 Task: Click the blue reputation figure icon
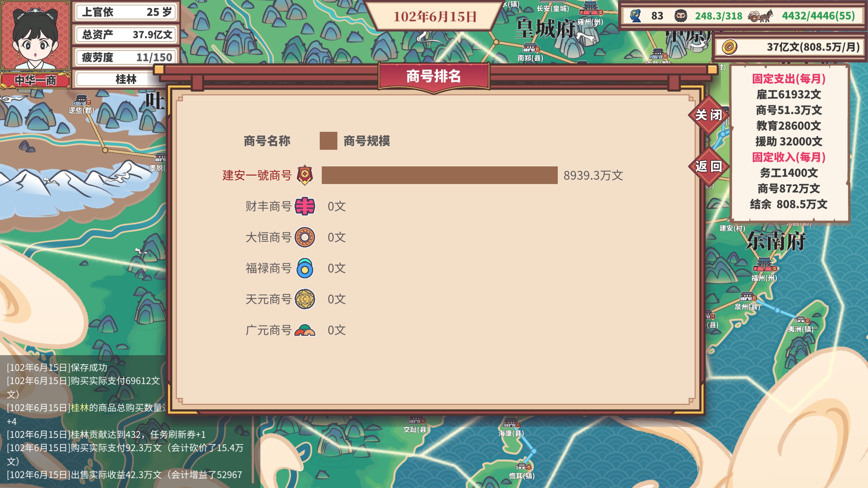click(x=635, y=16)
